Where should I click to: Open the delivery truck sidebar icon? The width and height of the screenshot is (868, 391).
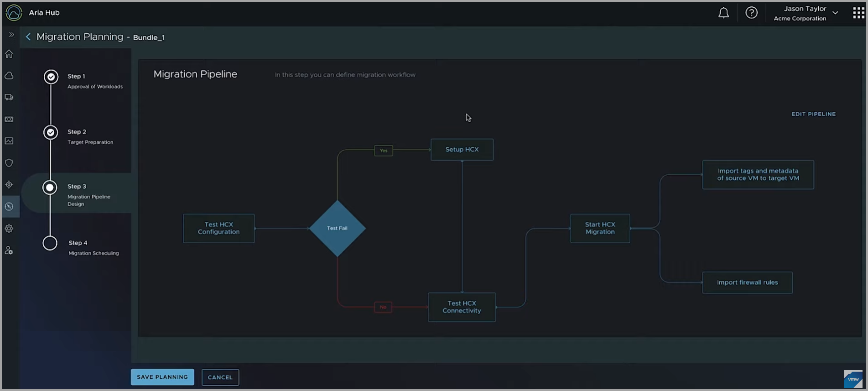(9, 97)
